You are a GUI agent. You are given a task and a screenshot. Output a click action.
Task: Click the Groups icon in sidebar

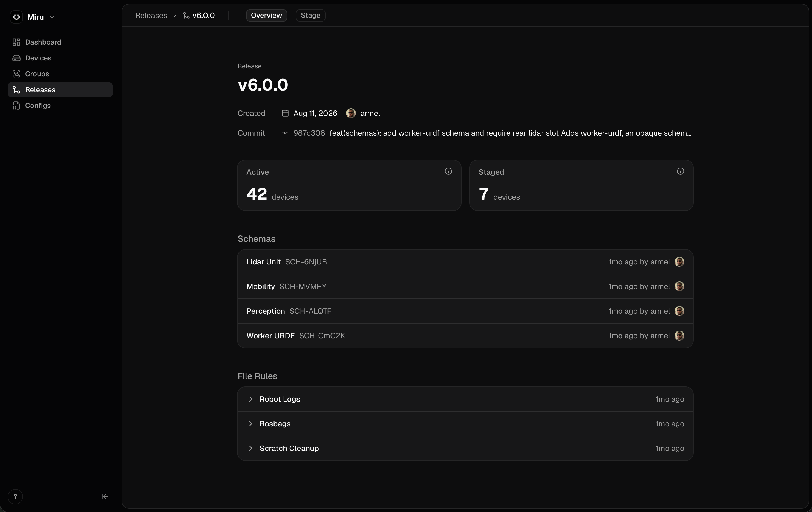click(x=16, y=74)
